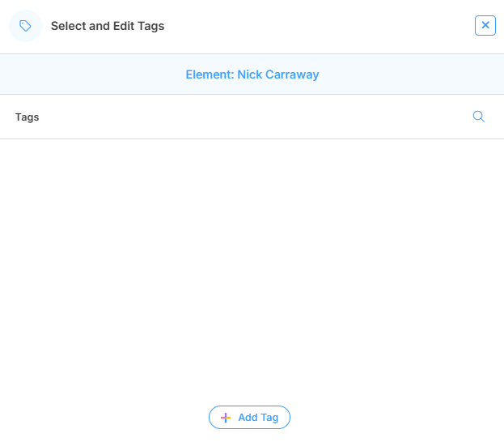Tap the magnifying glass in the Tags row
504x442 pixels.
tap(478, 117)
